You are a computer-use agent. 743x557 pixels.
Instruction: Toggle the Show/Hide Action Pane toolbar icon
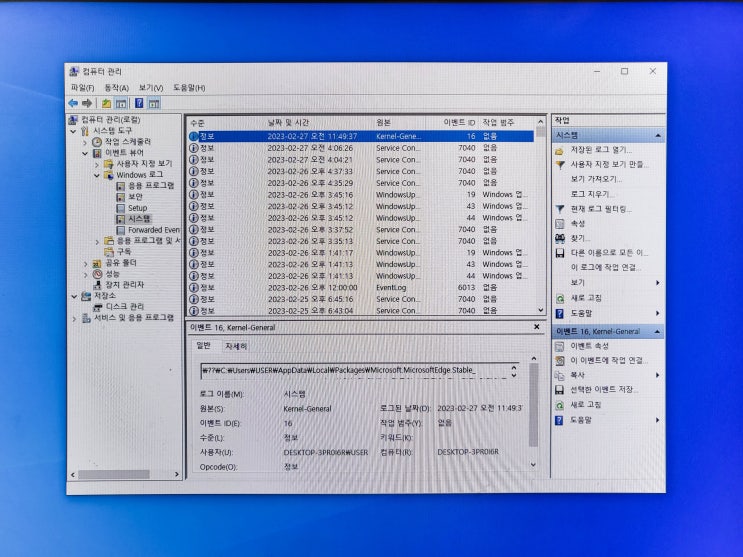(154, 103)
